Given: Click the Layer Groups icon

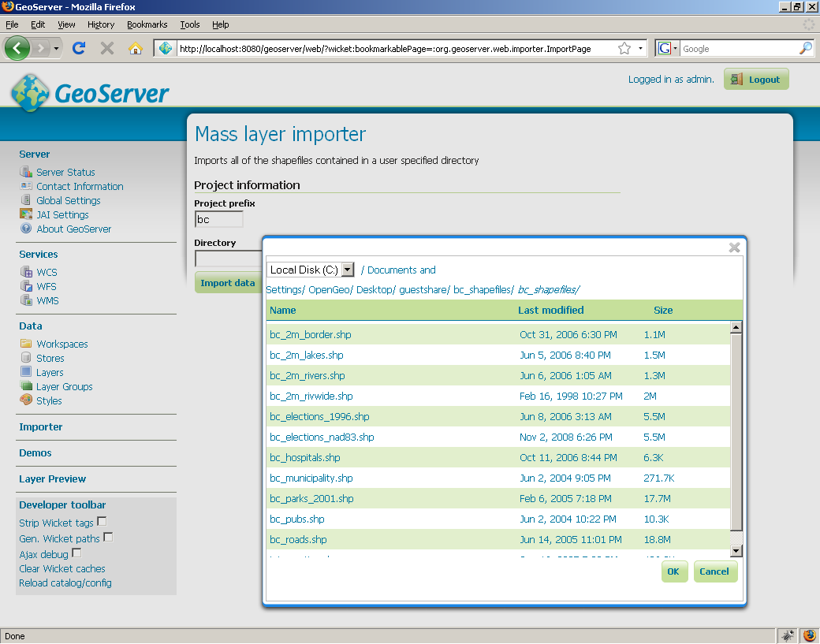Looking at the screenshot, I should pos(26,386).
